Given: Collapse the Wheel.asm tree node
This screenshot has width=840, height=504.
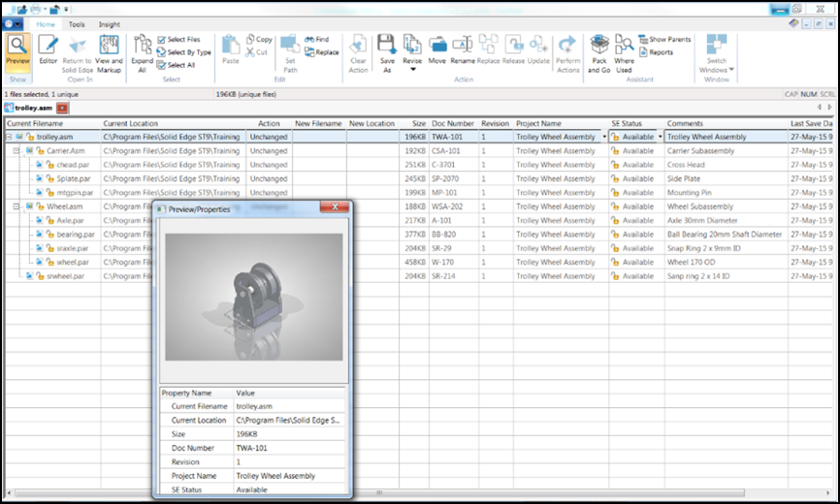Looking at the screenshot, I should tap(16, 206).
